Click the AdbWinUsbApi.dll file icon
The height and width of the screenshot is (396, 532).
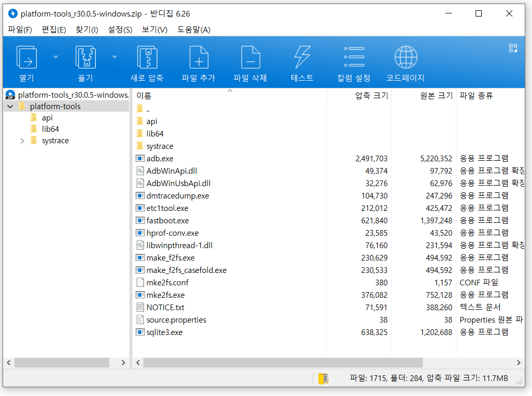(140, 184)
